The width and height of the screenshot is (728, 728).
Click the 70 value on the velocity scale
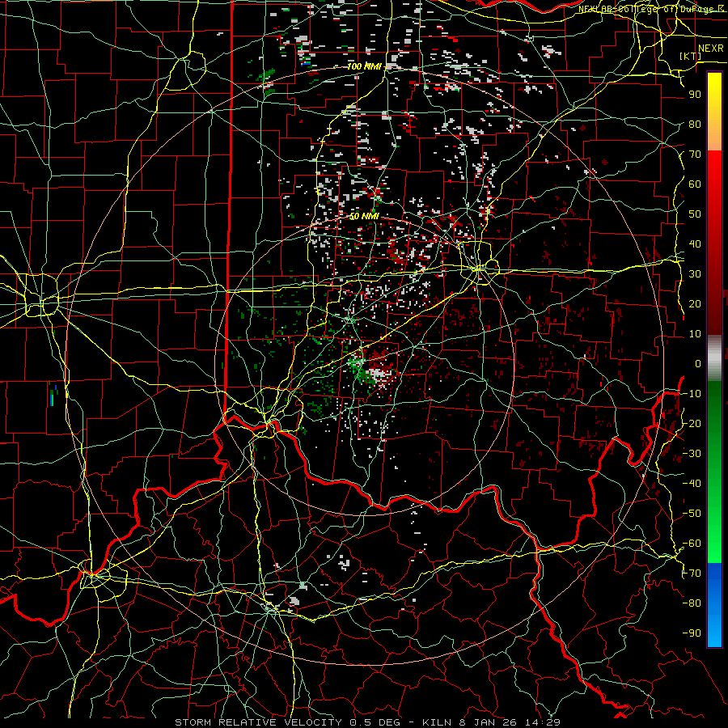(x=695, y=154)
